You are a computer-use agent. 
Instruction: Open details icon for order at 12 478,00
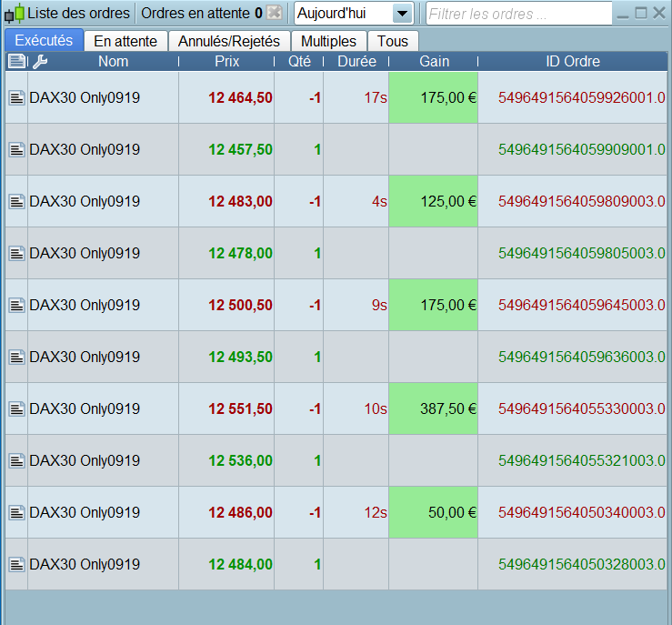pyautogui.click(x=16, y=253)
